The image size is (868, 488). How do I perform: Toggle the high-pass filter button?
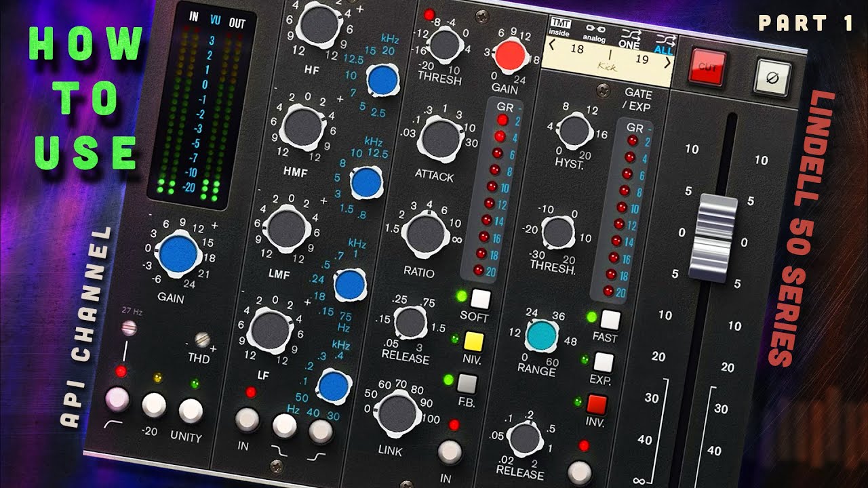click(116, 399)
